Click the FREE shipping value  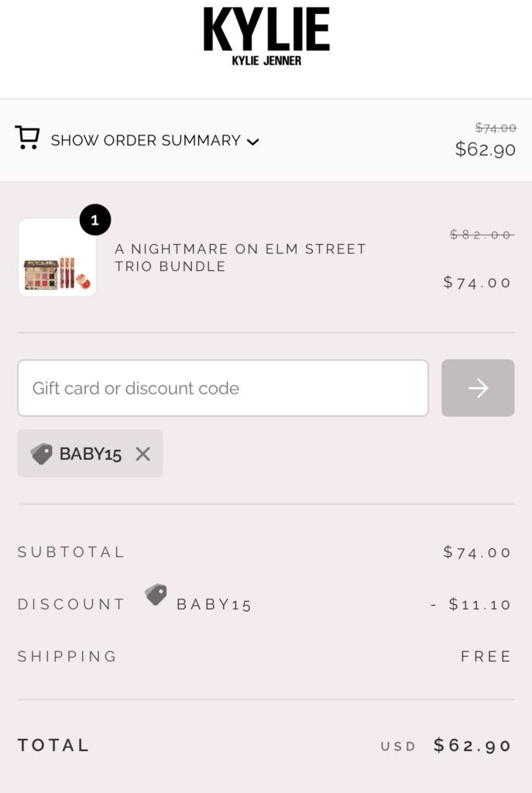pos(486,657)
